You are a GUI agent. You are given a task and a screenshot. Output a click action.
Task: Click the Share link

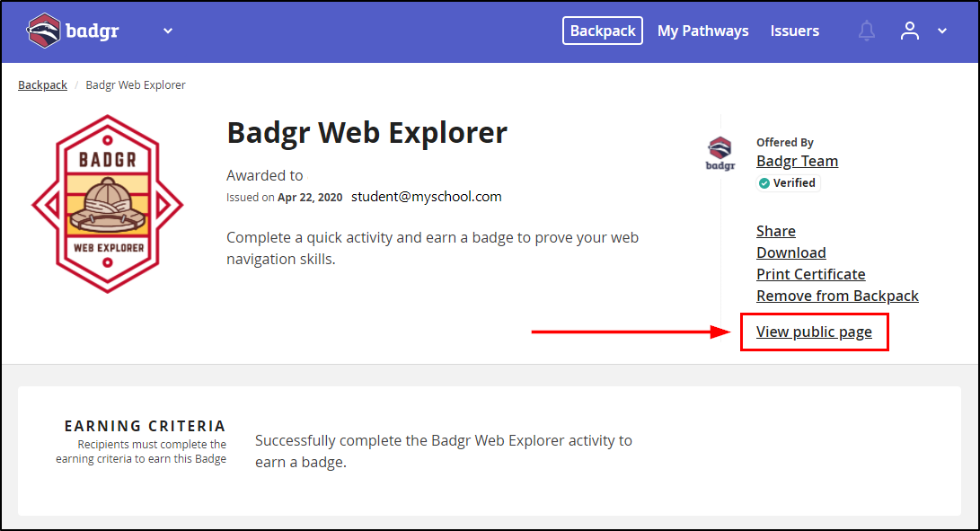pos(775,231)
